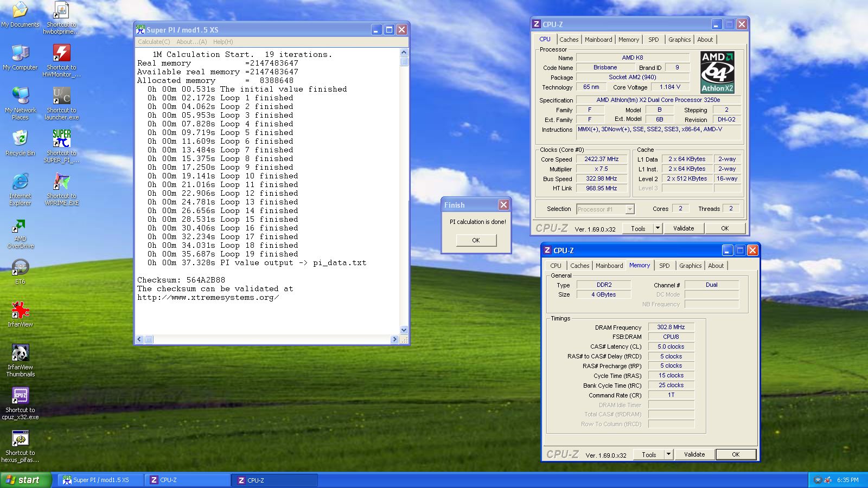Click the Super PI title bar icon
868x488 pixels.
pyautogui.click(x=141, y=29)
